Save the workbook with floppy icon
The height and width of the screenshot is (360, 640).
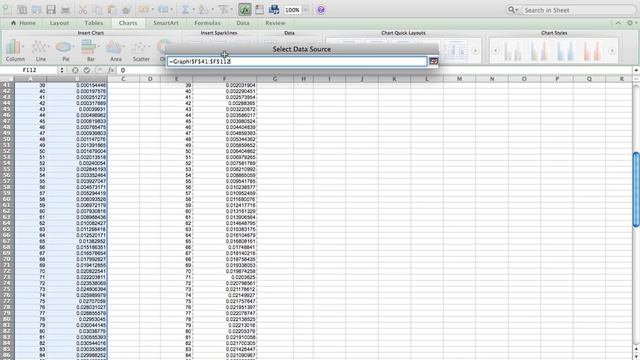click(x=51, y=9)
